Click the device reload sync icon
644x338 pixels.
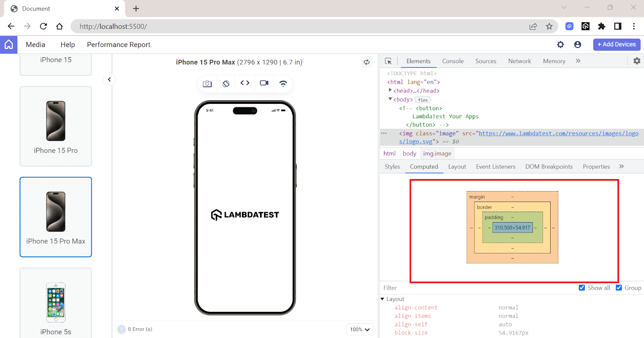tap(367, 62)
